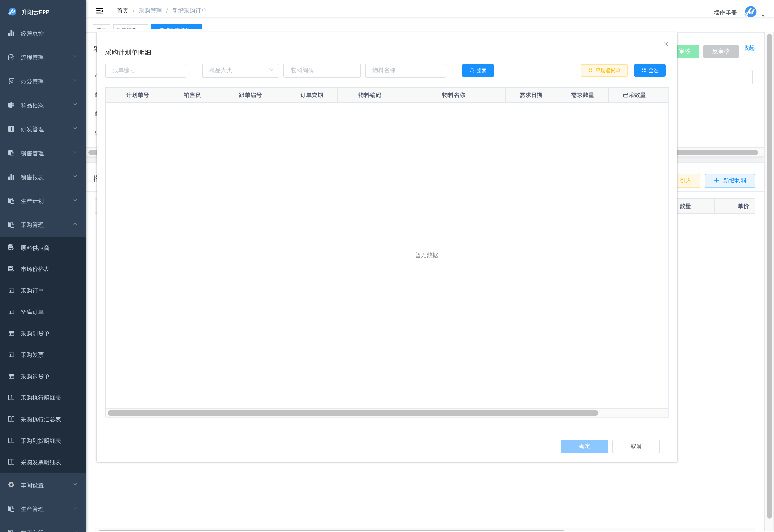The width and height of the screenshot is (774, 532).
Task: Open the 料品大类 dropdown
Action: point(240,70)
